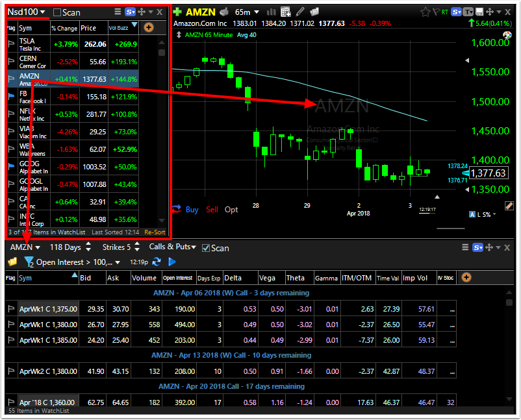
Task: Adjust the Strikes 5 stepper arrows
Action: click(137, 247)
